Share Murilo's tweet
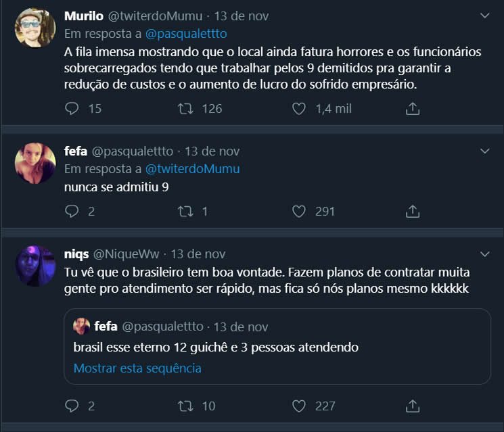504x432 pixels. coord(413,108)
